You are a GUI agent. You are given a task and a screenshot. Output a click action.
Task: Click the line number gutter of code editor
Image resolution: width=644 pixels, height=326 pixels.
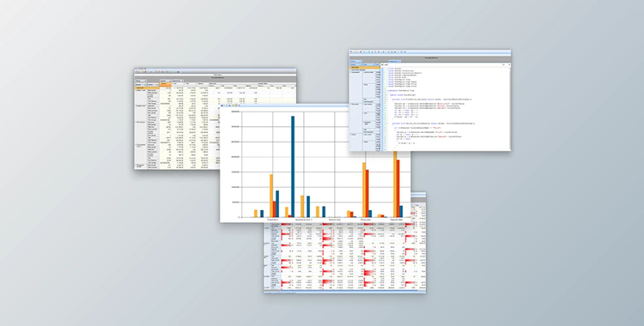click(384, 109)
